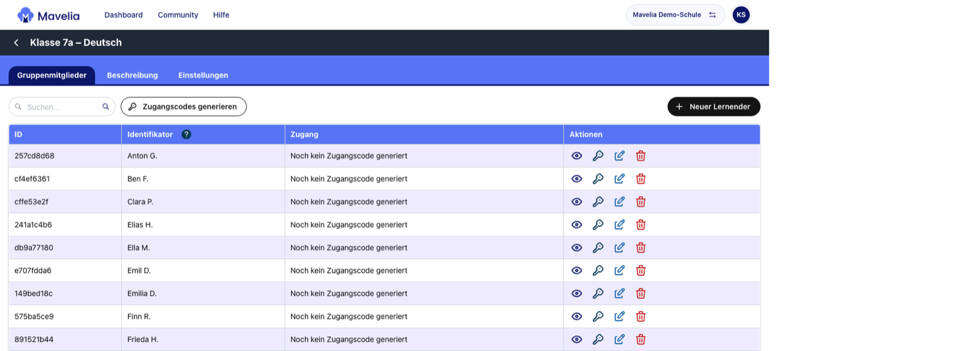This screenshot has width=980, height=351.
Task: Delete Emilia D. from the group
Action: click(x=641, y=293)
